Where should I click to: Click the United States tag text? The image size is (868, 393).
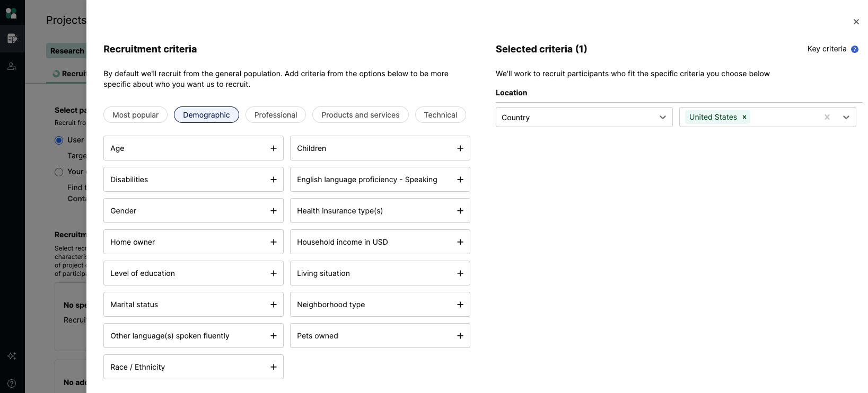point(713,117)
